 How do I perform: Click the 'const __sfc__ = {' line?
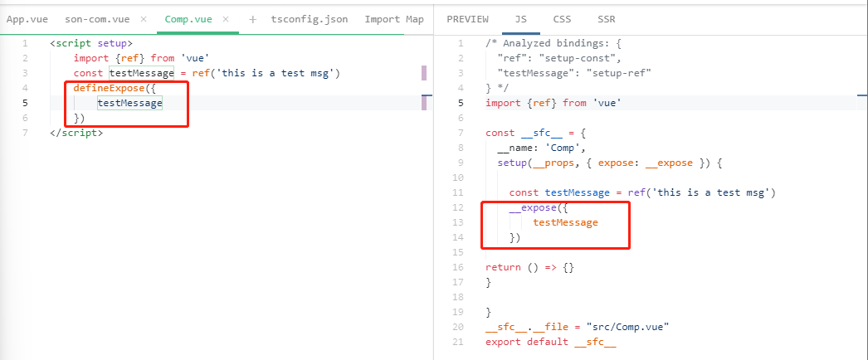[535, 134]
